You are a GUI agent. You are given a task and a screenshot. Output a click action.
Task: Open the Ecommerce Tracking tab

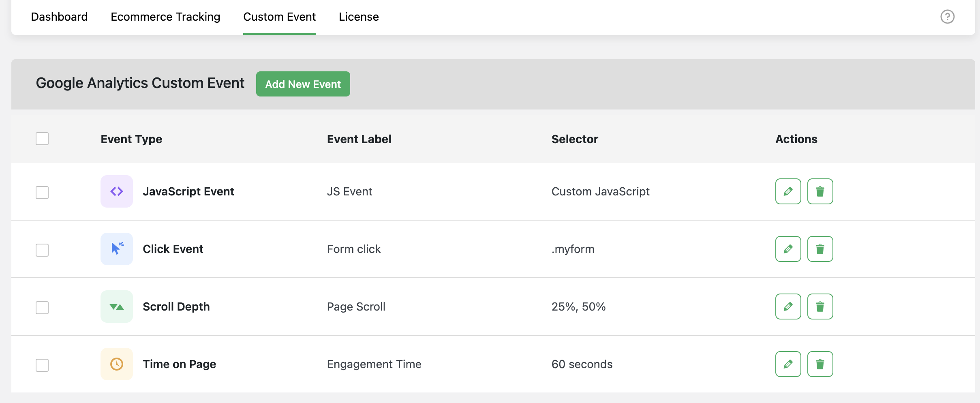(x=165, y=17)
